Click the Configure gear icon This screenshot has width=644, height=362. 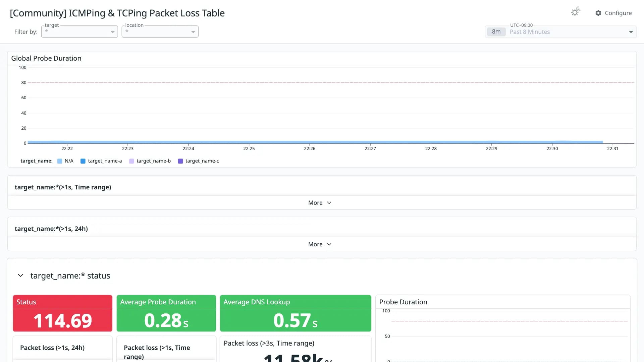pyautogui.click(x=598, y=13)
